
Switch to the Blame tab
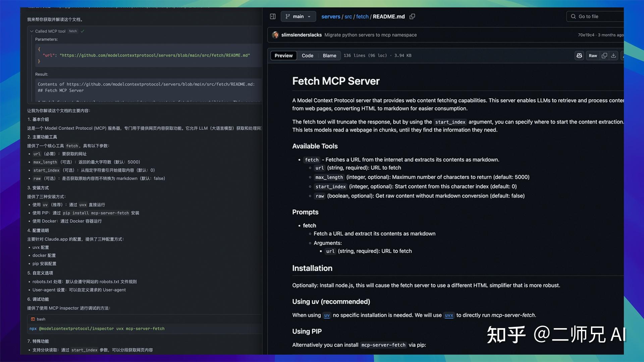click(329, 55)
